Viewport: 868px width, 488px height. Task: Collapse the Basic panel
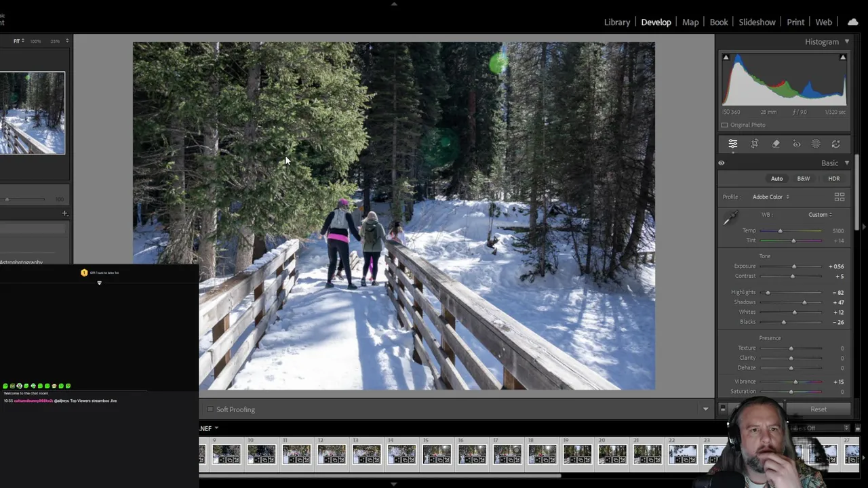pyautogui.click(x=847, y=163)
